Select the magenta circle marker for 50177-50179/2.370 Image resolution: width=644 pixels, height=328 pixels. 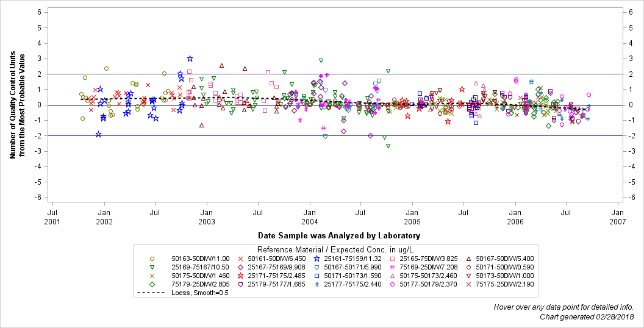pos(393,284)
